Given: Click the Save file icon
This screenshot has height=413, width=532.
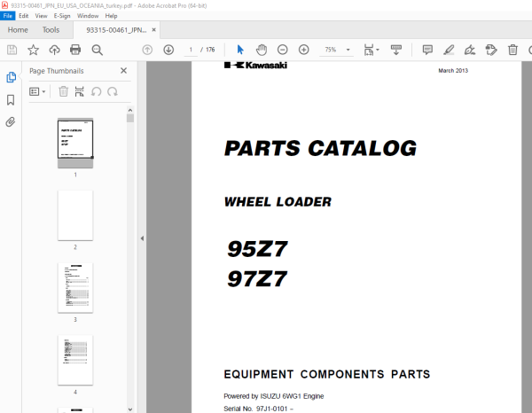Looking at the screenshot, I should tap(12, 50).
